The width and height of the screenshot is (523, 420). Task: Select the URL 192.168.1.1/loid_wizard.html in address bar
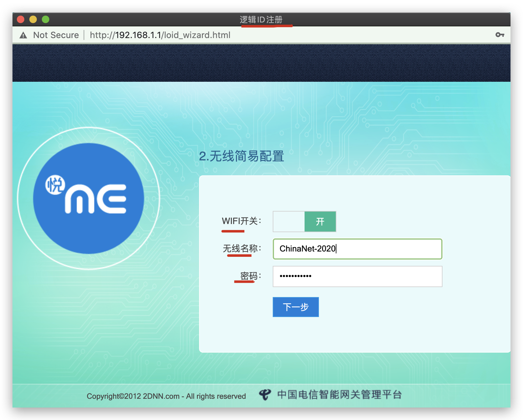(160, 35)
